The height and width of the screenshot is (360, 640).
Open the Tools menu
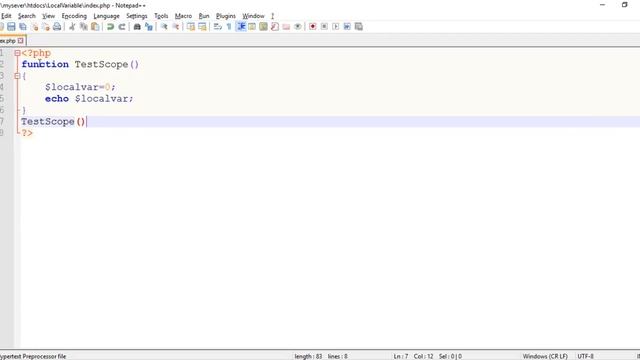[161, 16]
